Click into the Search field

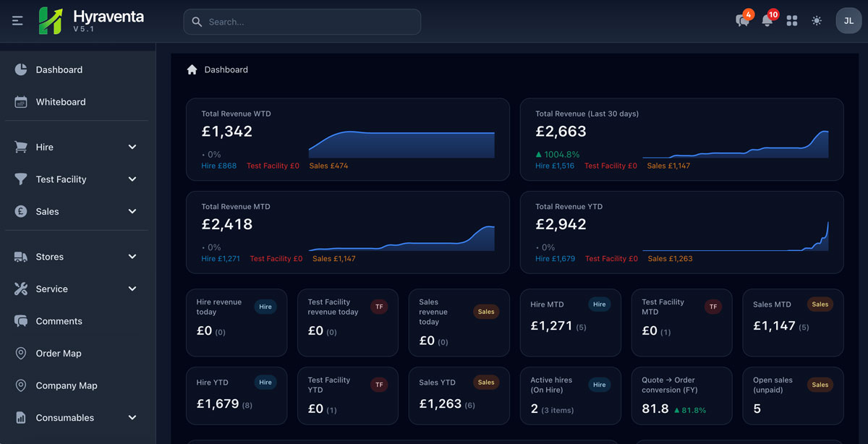pos(302,22)
